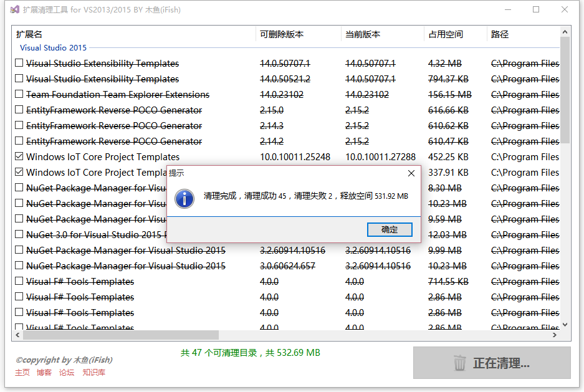Check the first Visual F# Tools Templates row

(19, 281)
